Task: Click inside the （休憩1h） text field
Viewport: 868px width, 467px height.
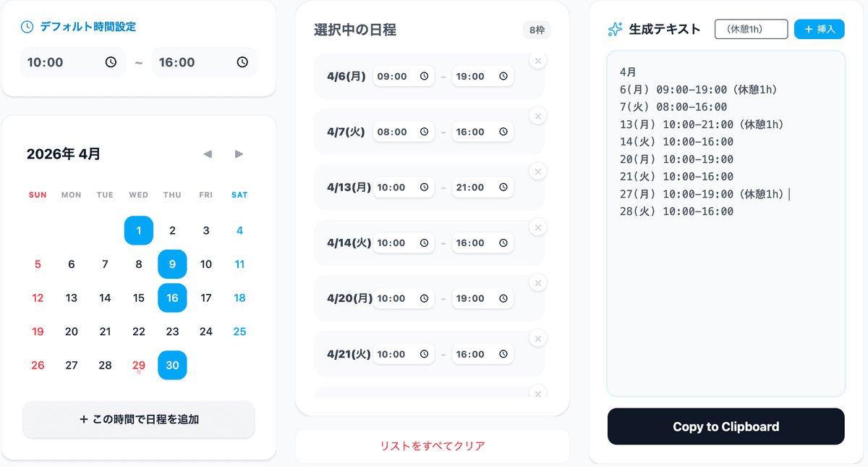Action: 751,29
